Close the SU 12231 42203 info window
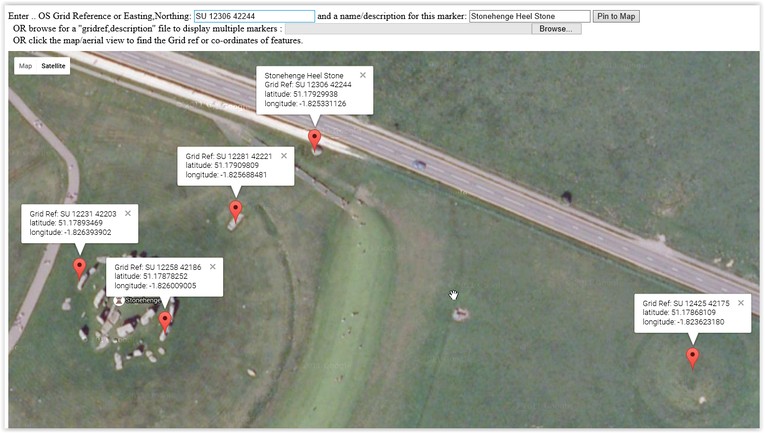The image size is (765, 433). 128,213
